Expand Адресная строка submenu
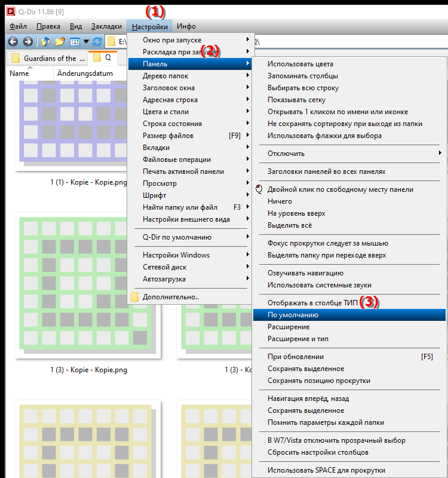Viewport: 448px width, 478px height. 190,100
